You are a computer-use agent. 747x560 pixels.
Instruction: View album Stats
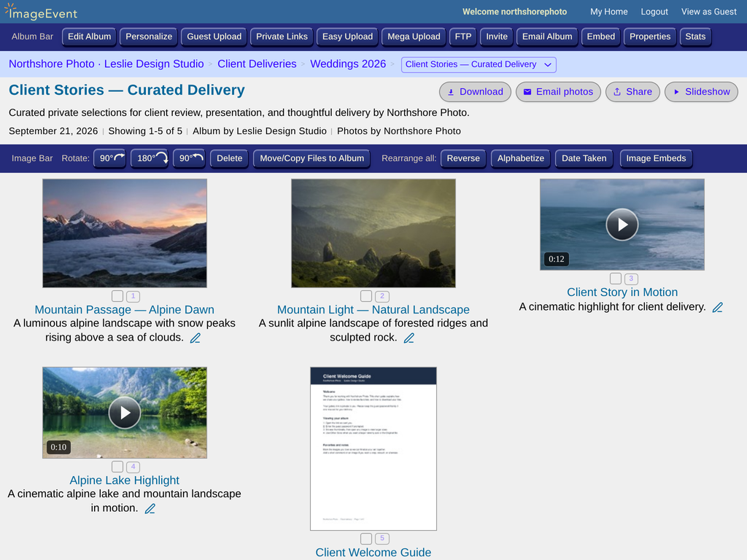click(695, 36)
